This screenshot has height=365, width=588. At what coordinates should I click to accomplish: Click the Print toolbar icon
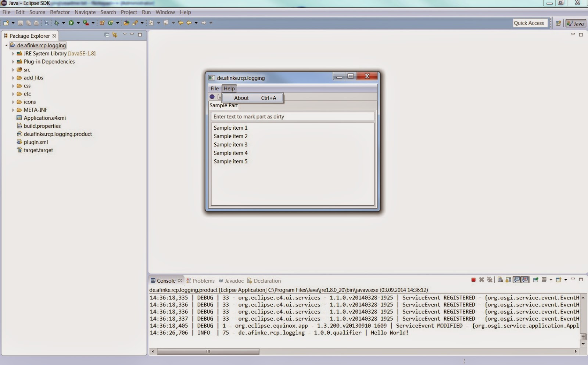(x=36, y=23)
